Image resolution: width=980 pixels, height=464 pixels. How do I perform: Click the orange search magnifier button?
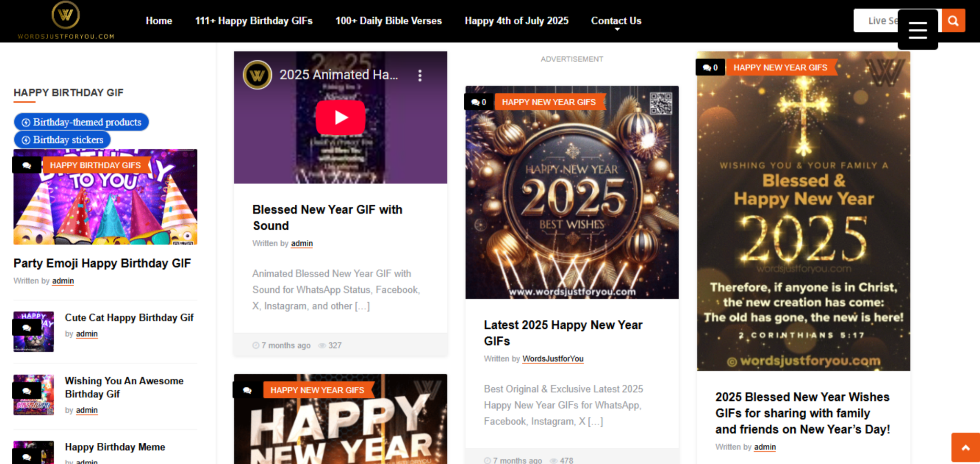[x=953, y=20]
